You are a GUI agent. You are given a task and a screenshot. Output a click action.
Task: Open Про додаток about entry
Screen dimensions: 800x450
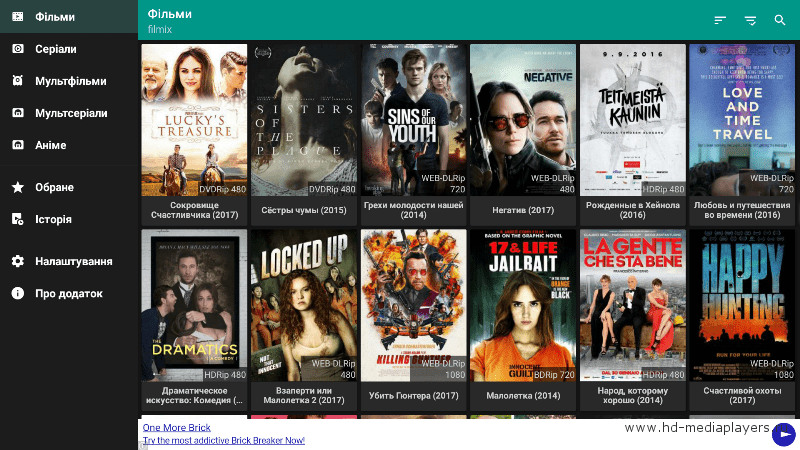click(69, 293)
